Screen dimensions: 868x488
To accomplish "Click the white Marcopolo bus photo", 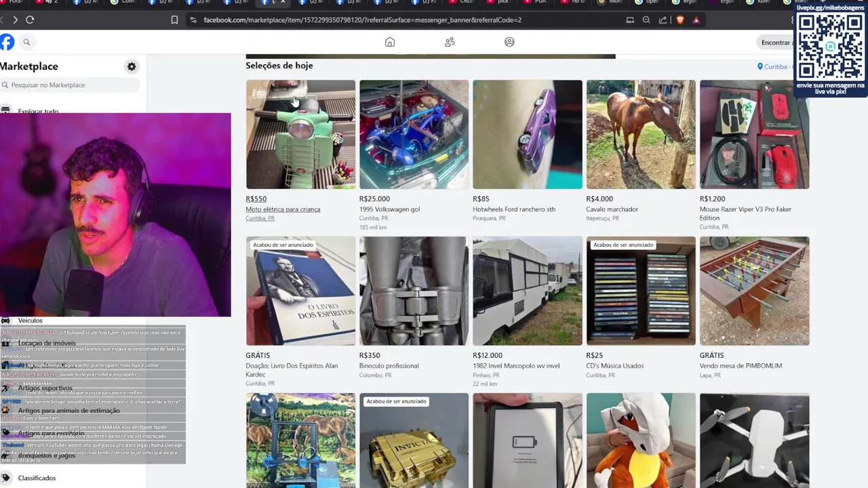I will coord(528,291).
